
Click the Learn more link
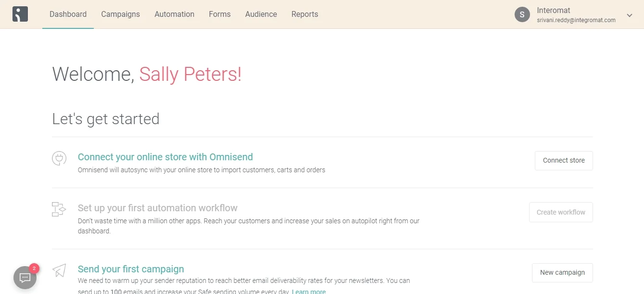point(309,292)
